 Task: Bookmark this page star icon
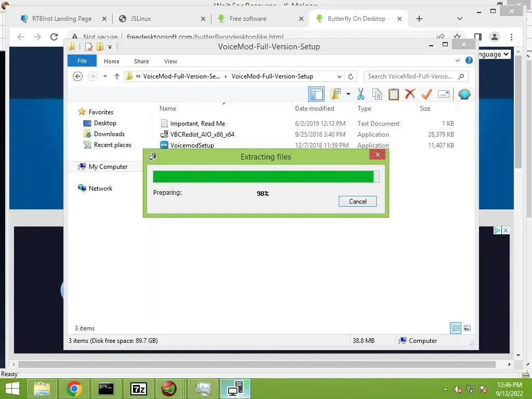[x=457, y=37]
